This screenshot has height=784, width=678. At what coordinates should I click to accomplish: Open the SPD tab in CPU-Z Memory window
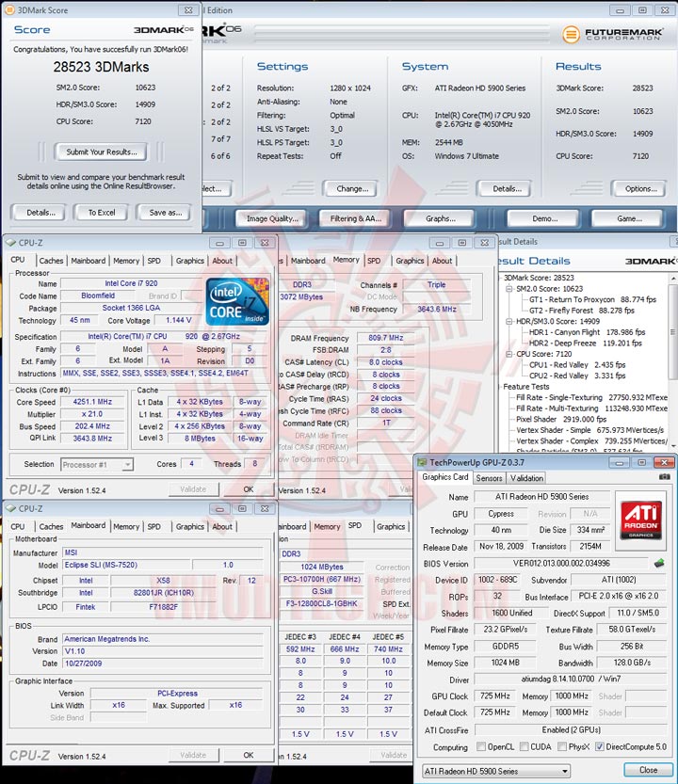pyautogui.click(x=374, y=261)
